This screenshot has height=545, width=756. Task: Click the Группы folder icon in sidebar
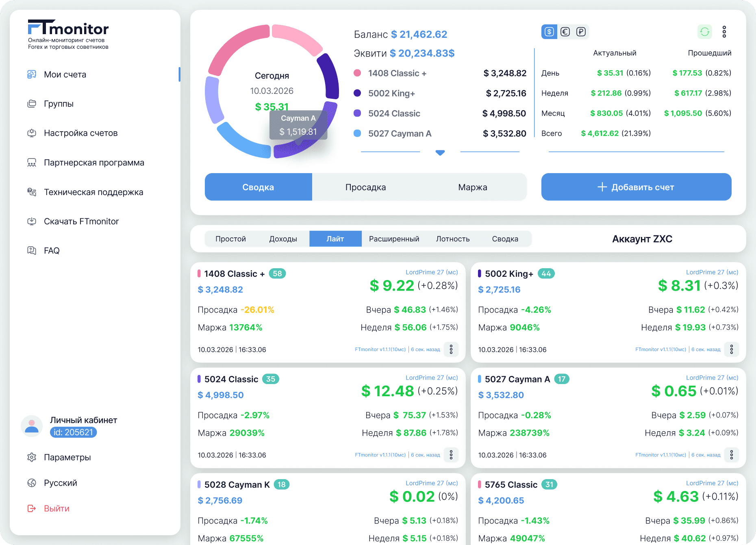[32, 104]
